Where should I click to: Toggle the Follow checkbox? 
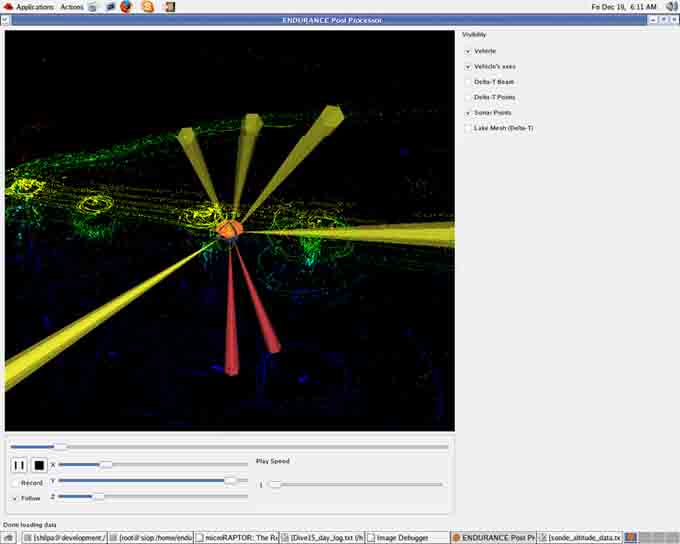pyautogui.click(x=15, y=498)
